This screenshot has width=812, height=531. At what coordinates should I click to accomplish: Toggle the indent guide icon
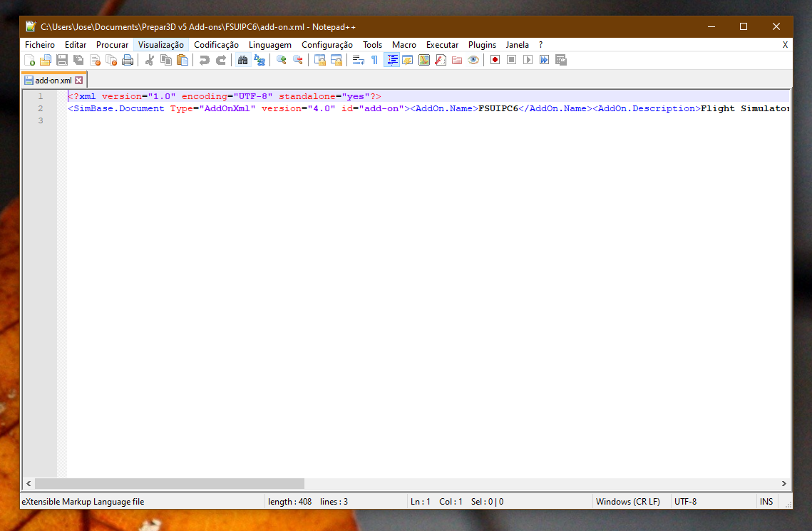[x=391, y=60]
